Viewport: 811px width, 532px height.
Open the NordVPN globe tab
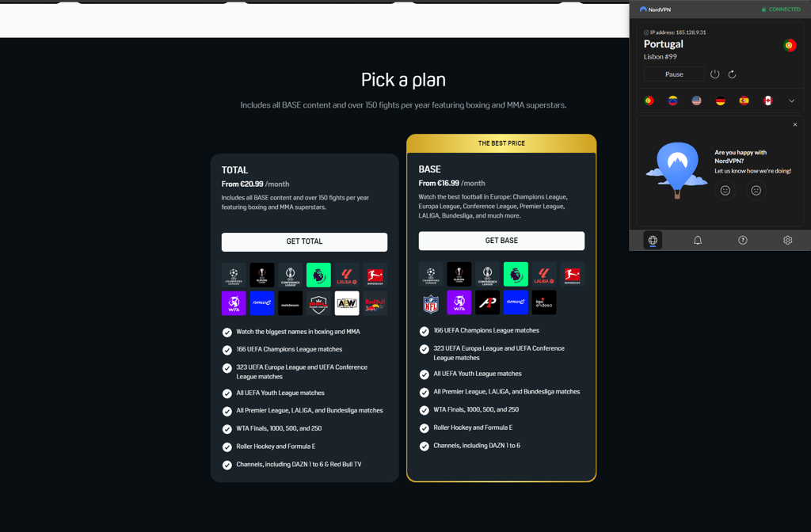click(653, 240)
